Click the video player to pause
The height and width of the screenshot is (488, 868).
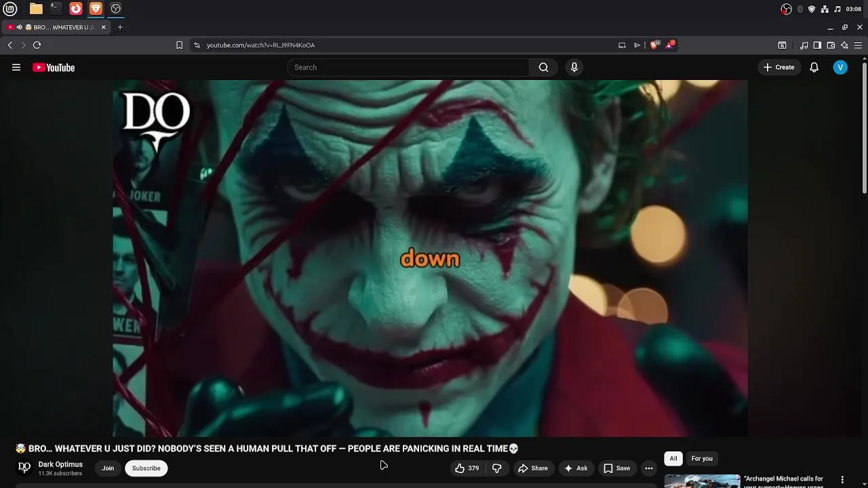[x=430, y=258]
